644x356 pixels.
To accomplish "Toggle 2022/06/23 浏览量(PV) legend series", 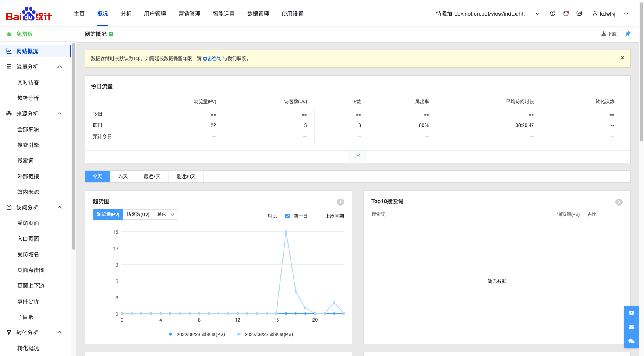I will point(197,335).
